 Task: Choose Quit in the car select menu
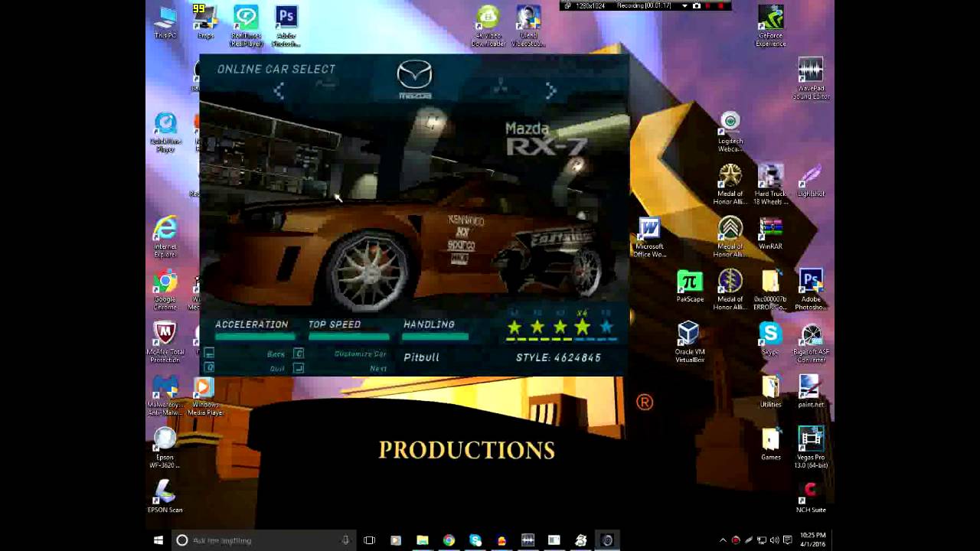coord(277,368)
